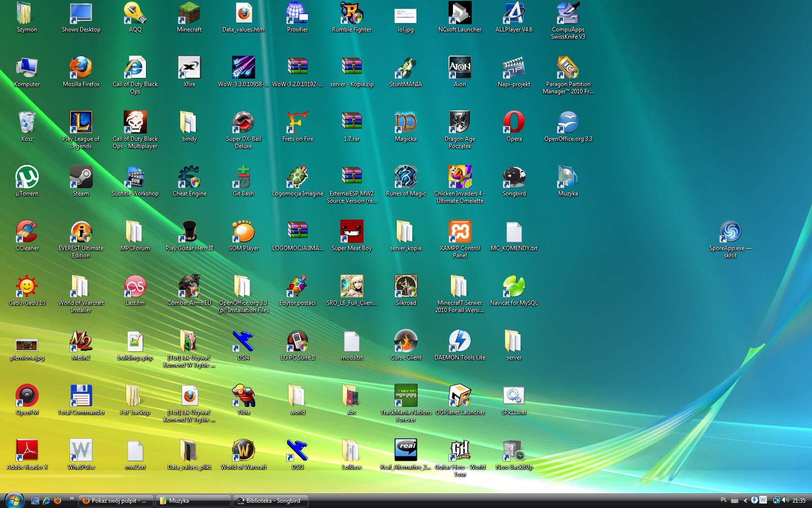
Task: Launch Frets on Fire
Action: (x=298, y=127)
